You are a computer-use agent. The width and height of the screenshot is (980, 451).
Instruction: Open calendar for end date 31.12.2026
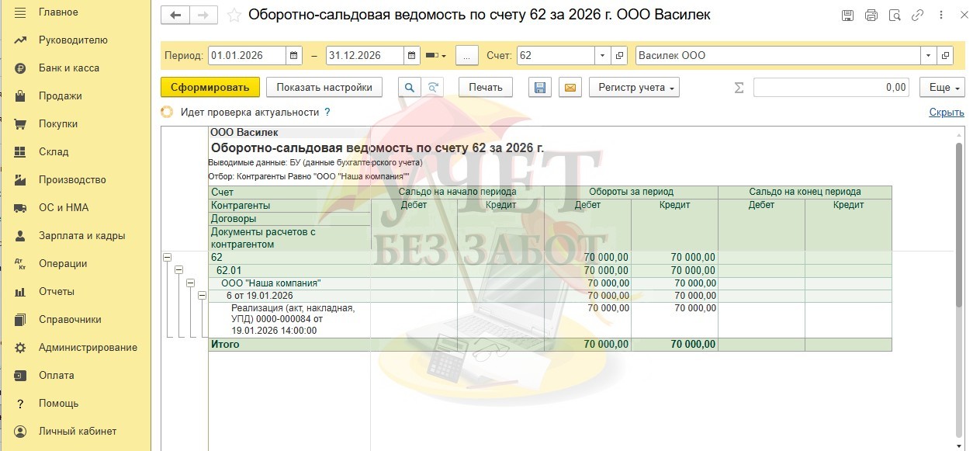coord(412,56)
